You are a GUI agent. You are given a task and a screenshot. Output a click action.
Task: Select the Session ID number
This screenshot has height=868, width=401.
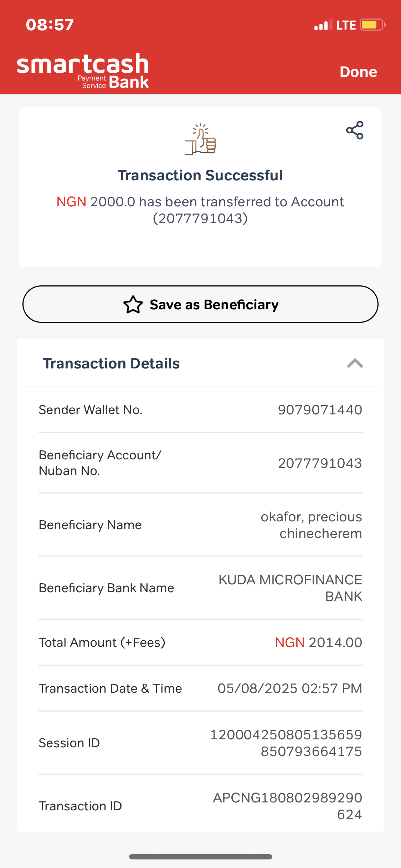click(286, 743)
